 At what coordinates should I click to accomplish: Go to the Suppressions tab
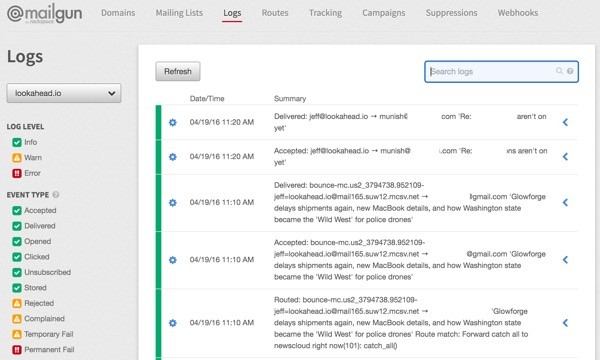[x=452, y=13]
